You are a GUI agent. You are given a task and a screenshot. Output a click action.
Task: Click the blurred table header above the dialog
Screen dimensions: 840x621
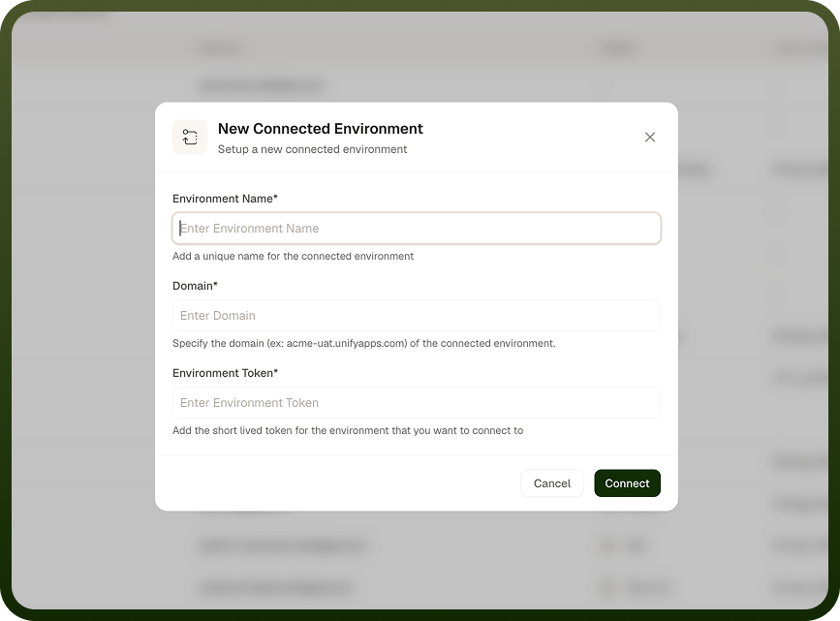(x=417, y=49)
